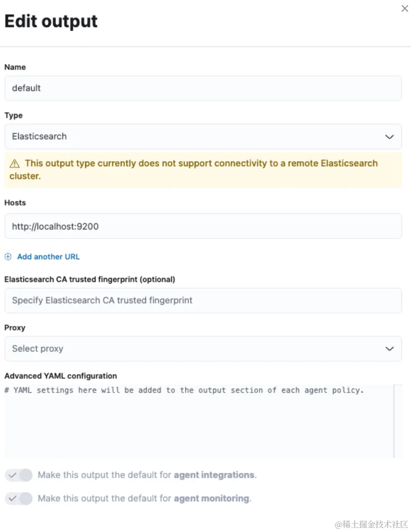Screen dimensions: 411x532
Task: Click the bold agent monitoring label text
Action: pyautogui.click(x=211, y=498)
